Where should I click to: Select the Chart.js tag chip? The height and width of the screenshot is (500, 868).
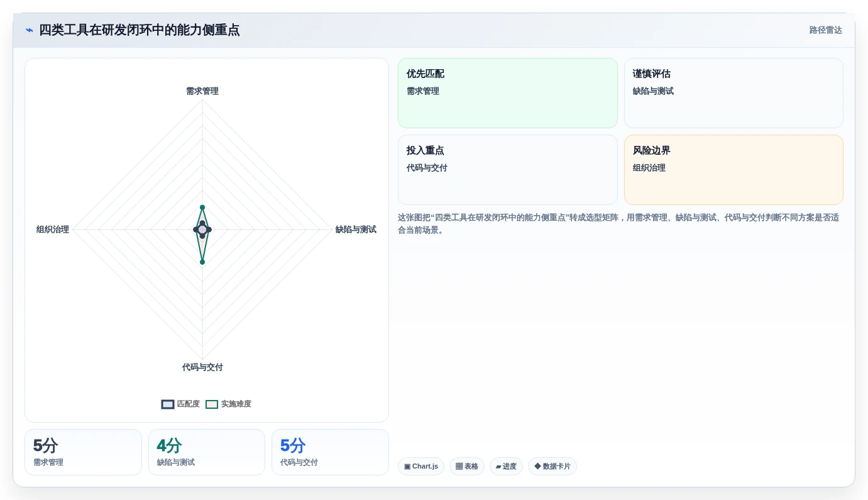pyautogui.click(x=421, y=467)
